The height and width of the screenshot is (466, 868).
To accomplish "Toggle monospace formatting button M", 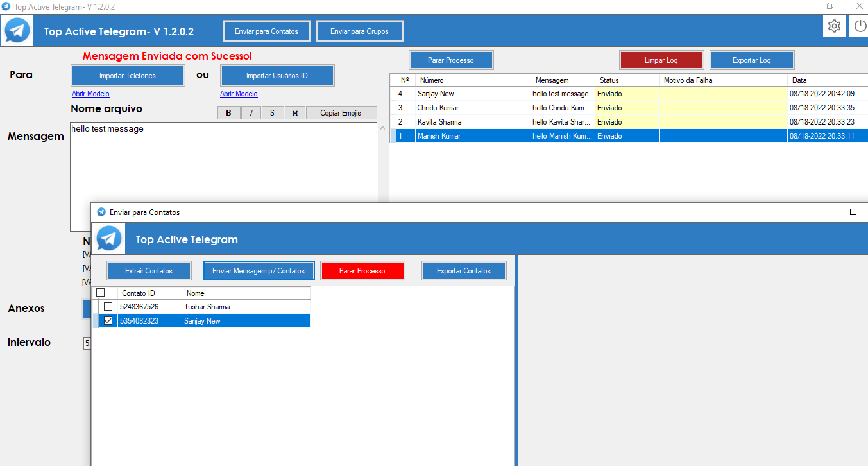I will (x=294, y=113).
